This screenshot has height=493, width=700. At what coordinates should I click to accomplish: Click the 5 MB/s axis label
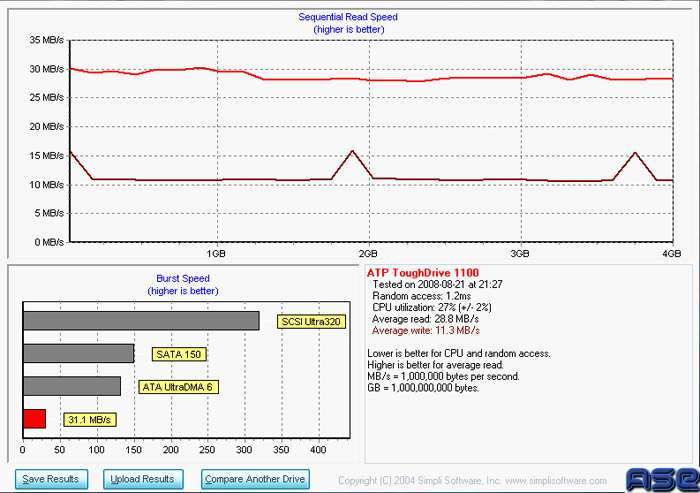[x=49, y=213]
